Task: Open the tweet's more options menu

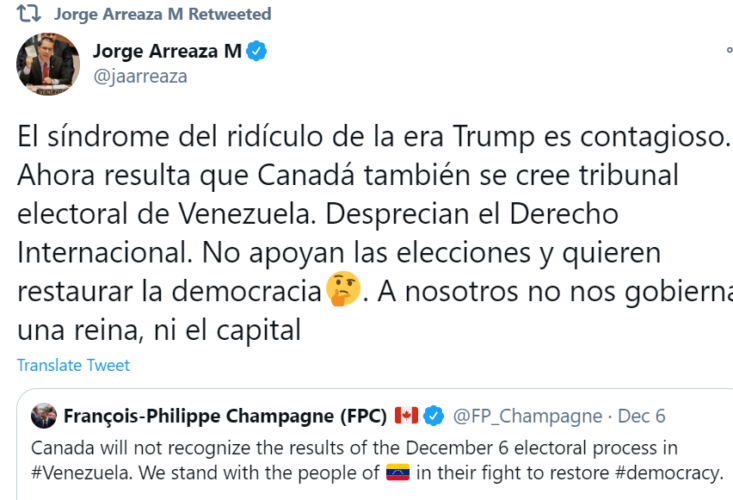Action: [729, 51]
